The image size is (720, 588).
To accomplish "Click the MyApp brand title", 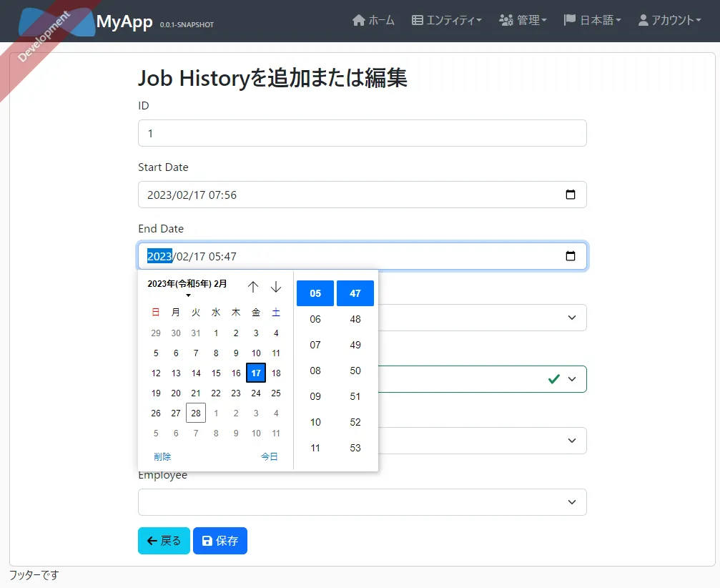I will pos(124,21).
